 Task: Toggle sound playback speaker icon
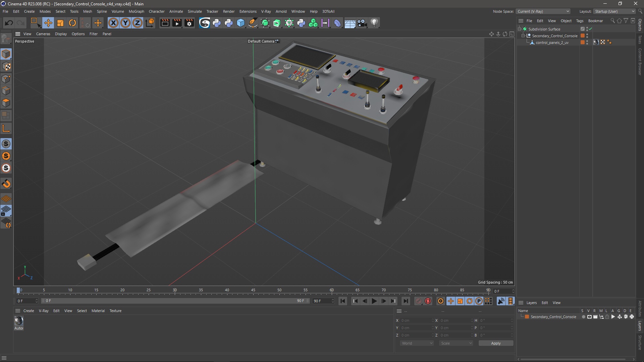(x=501, y=301)
